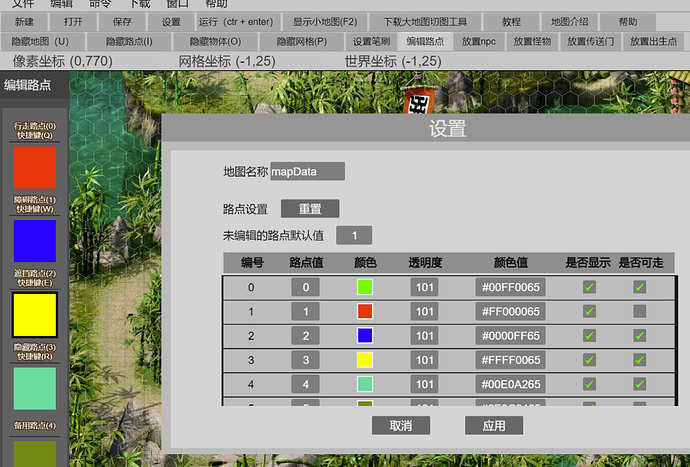
Task: Open the 放置npc toolbar tab
Action: [x=479, y=42]
